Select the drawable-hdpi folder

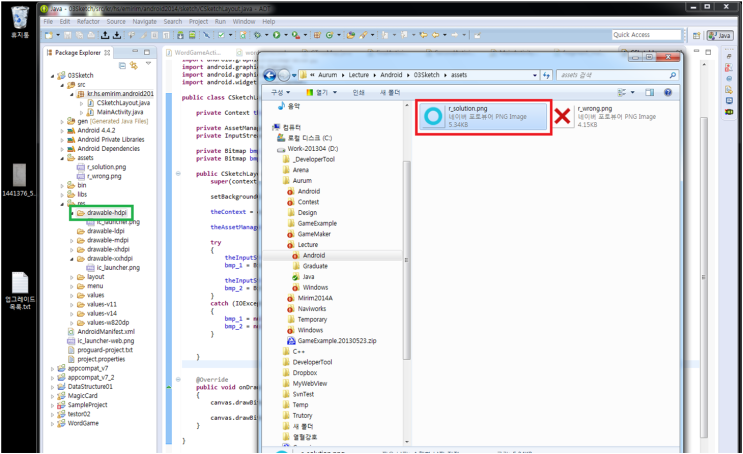pyautogui.click(x=107, y=213)
